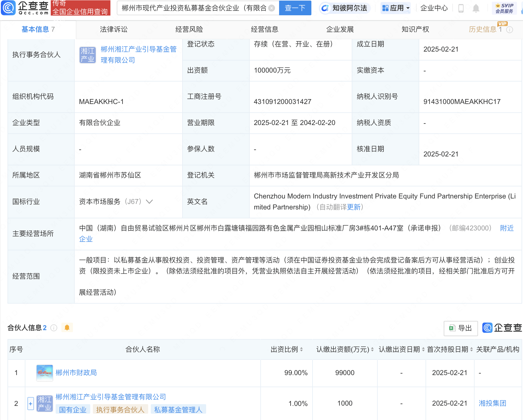Open the notification bell in the header
Viewport: 523px width, 420px height.
pyautogui.click(x=476, y=8)
